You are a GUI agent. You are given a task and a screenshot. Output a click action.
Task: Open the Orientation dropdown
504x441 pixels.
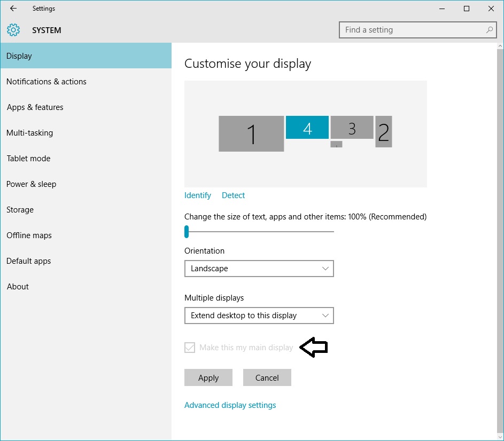pos(259,269)
